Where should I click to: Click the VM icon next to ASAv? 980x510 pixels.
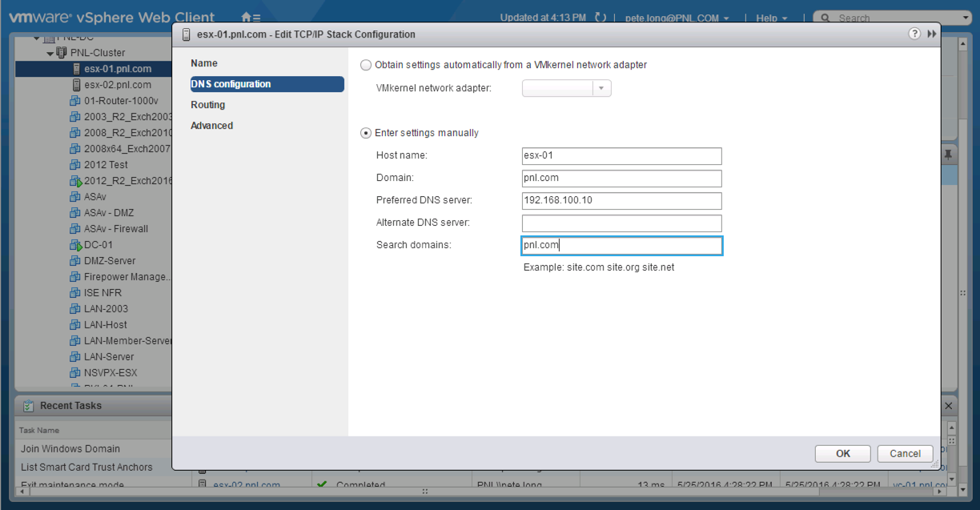point(75,197)
